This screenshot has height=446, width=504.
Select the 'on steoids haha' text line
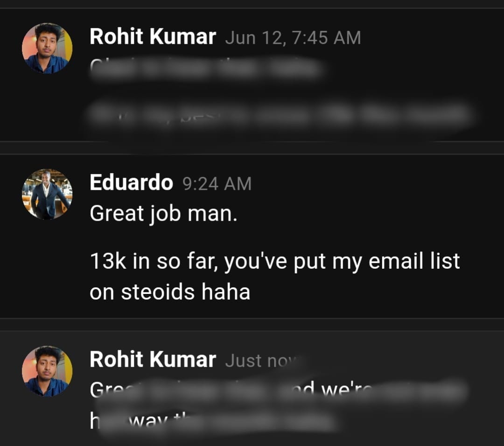(170, 292)
